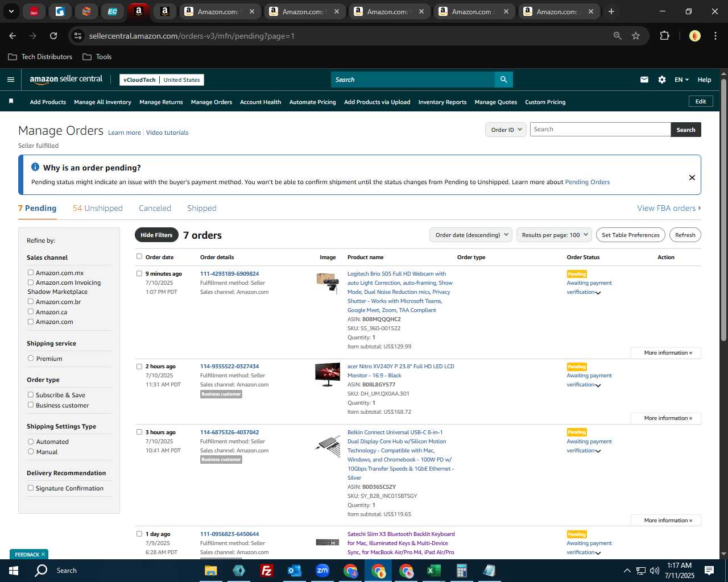The width and height of the screenshot is (728, 582).
Task: Expand More information for Logitech order
Action: coord(666,353)
